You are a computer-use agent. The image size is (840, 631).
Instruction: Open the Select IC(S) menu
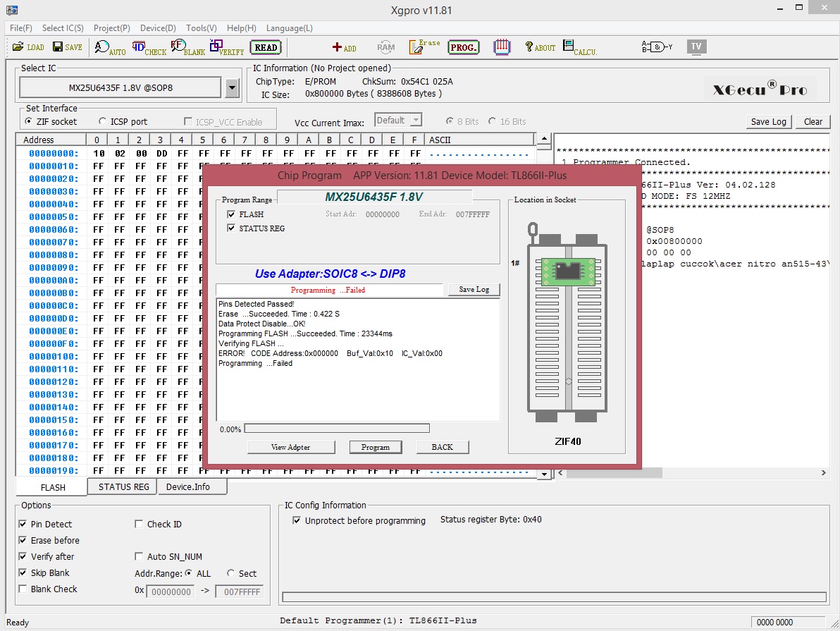[x=63, y=28]
